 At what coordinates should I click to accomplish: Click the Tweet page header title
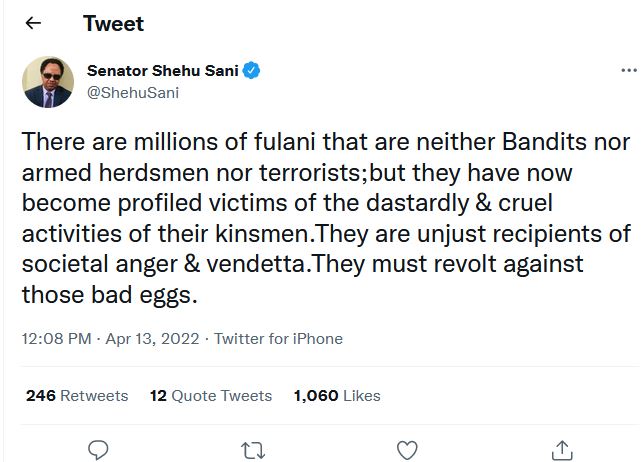click(113, 23)
